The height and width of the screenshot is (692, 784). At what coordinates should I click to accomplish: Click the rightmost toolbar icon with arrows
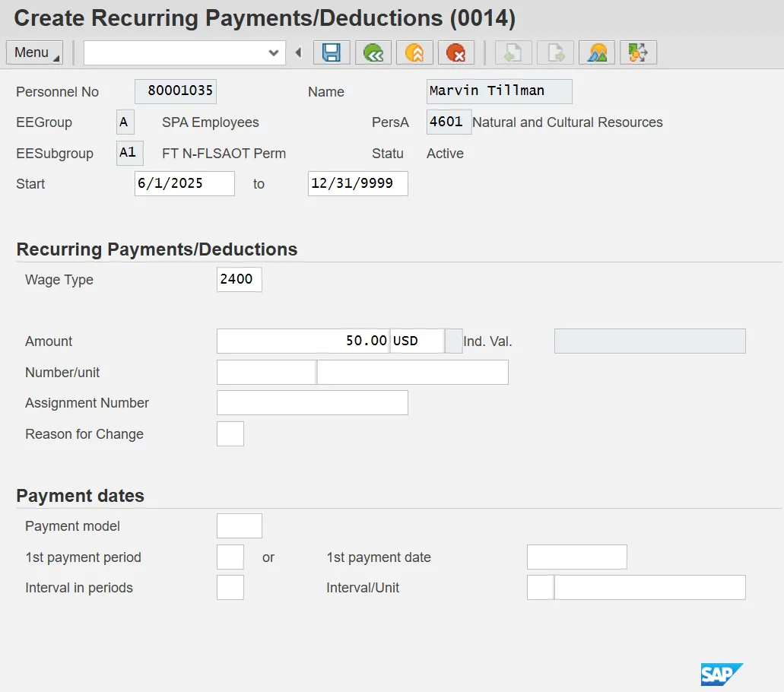click(638, 52)
